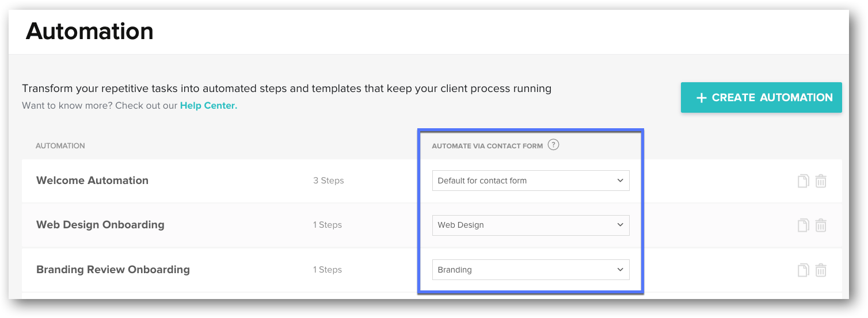The image size is (868, 318).
Task: Click the Create Automation button
Action: 761,98
